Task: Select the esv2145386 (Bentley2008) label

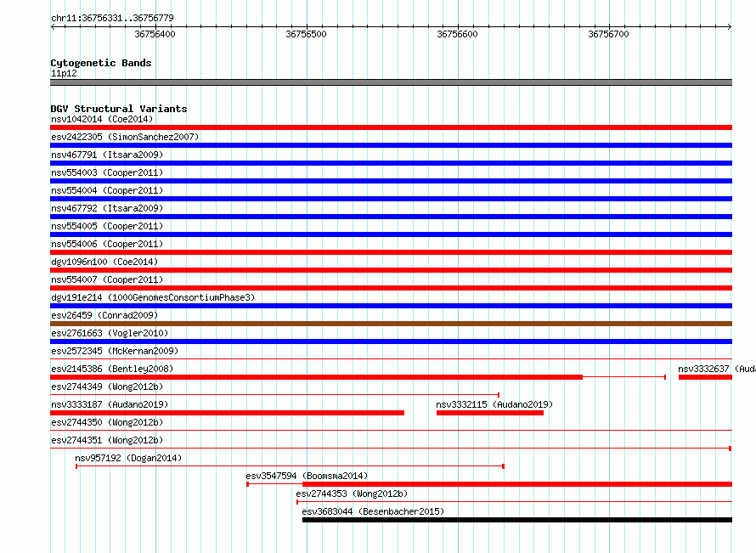Action: [112, 369]
